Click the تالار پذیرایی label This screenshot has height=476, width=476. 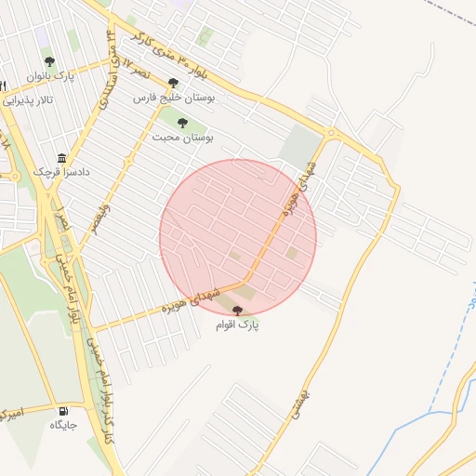tap(28, 100)
